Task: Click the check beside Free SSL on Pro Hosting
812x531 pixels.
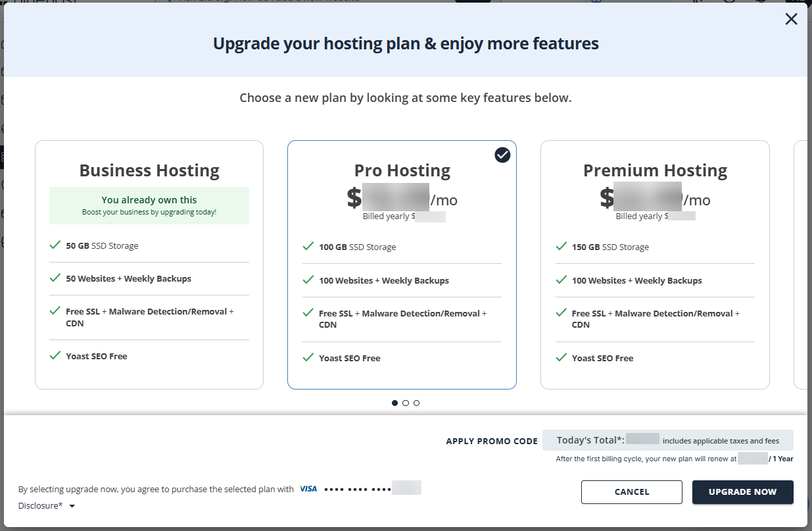Action: (308, 313)
